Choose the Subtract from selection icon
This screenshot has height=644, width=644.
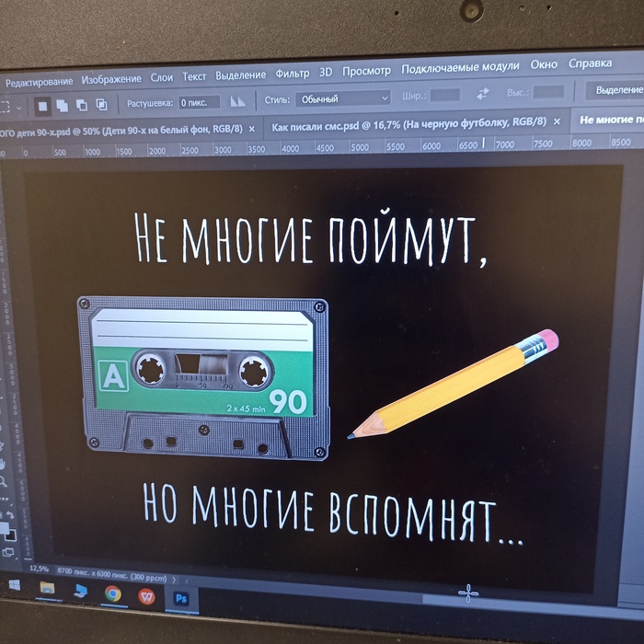[x=82, y=106]
